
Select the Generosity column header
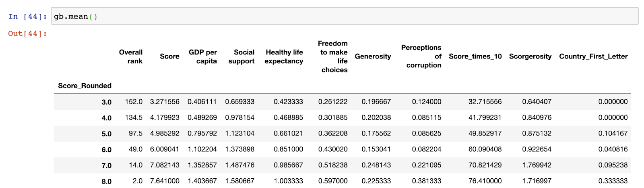tap(373, 56)
